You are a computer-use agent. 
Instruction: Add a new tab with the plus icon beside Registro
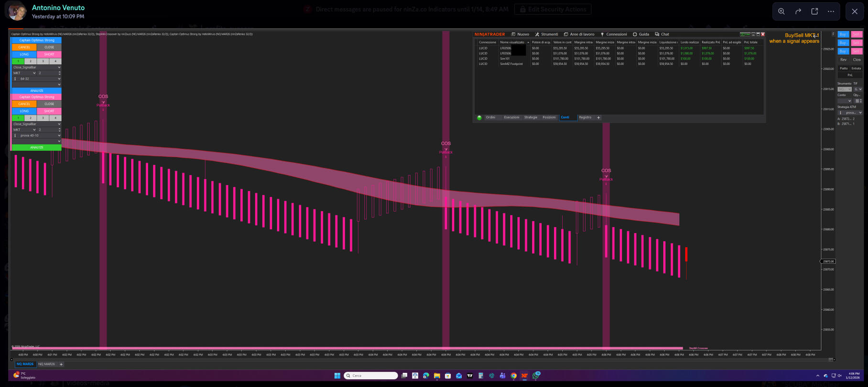598,118
